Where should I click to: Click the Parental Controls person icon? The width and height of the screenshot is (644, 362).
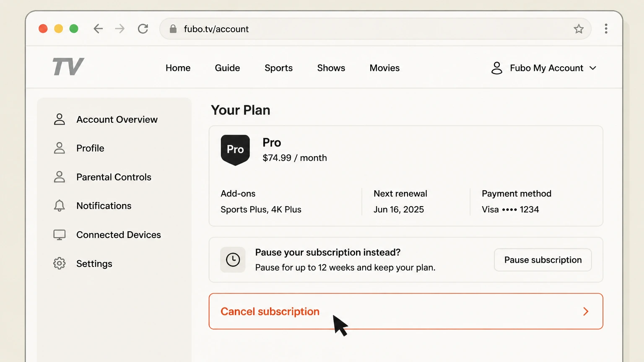60,177
